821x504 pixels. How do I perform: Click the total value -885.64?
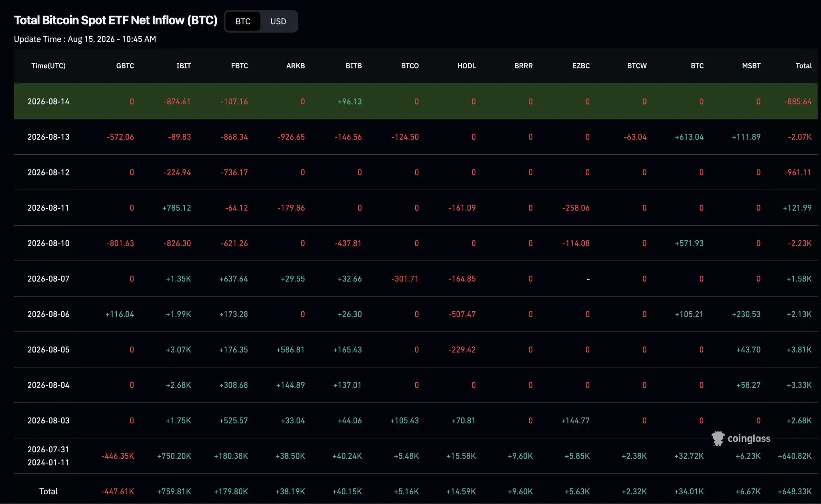click(x=798, y=102)
